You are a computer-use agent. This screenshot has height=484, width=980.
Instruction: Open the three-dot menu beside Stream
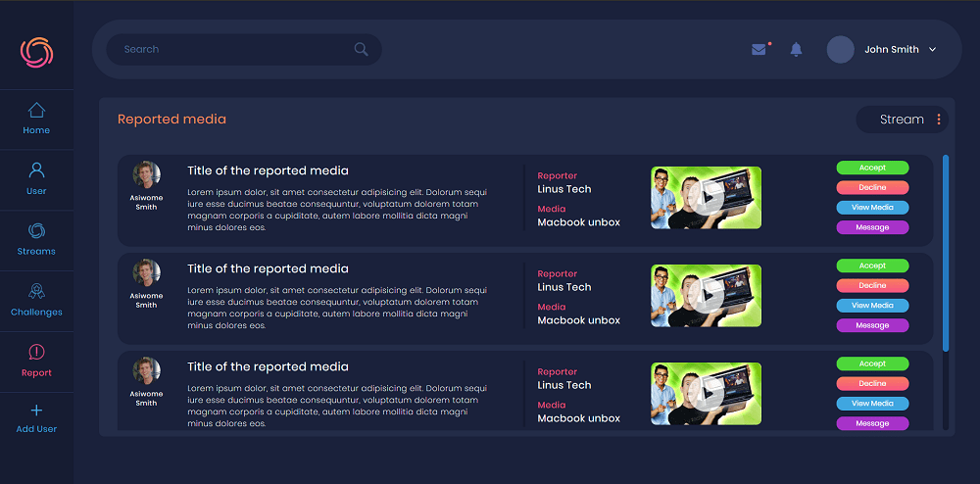click(x=939, y=120)
